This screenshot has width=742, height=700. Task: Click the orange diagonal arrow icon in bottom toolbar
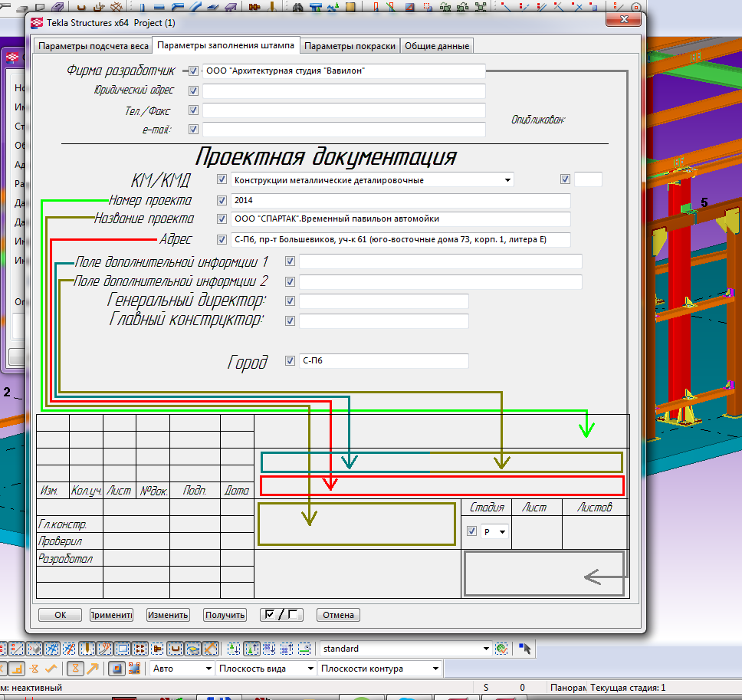(x=93, y=669)
